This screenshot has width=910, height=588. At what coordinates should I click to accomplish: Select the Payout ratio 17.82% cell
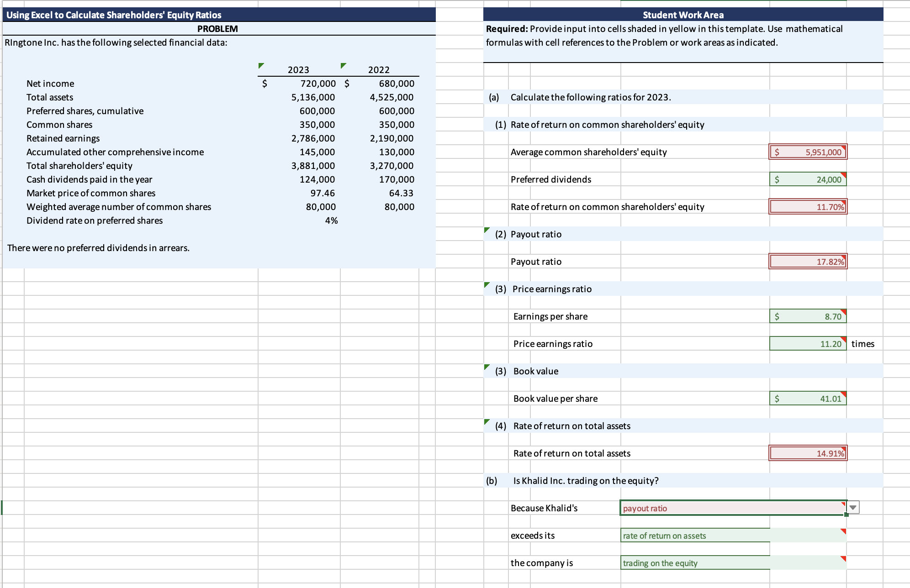coord(808,262)
